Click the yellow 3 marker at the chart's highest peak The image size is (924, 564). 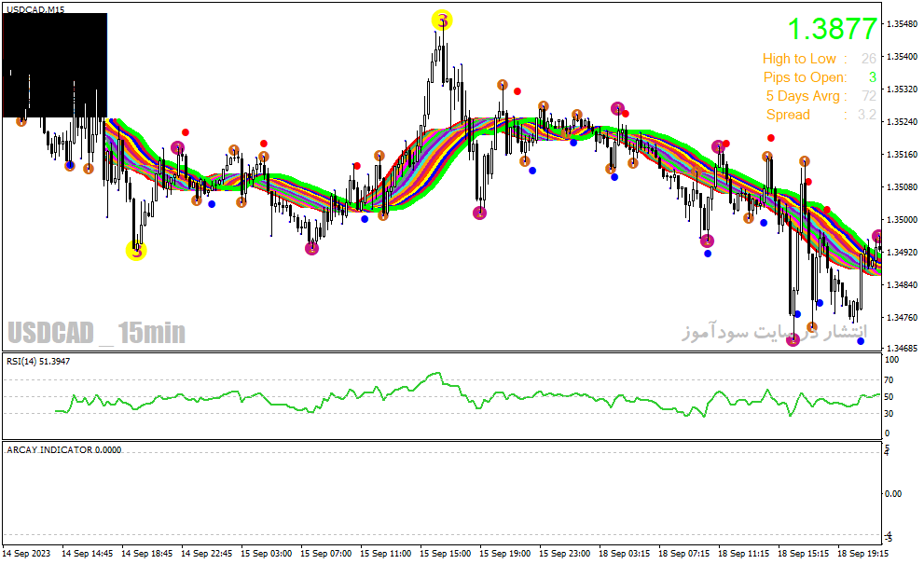click(442, 21)
